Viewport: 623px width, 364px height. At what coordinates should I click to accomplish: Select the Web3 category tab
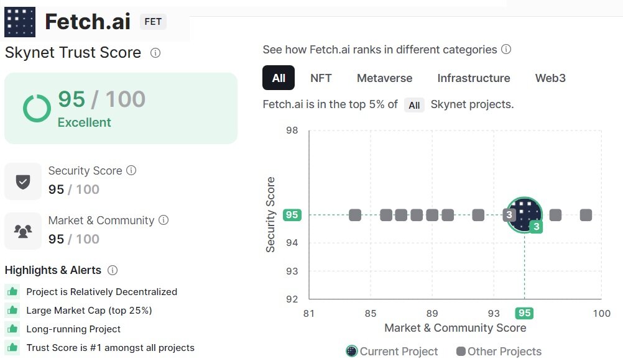[x=550, y=78]
